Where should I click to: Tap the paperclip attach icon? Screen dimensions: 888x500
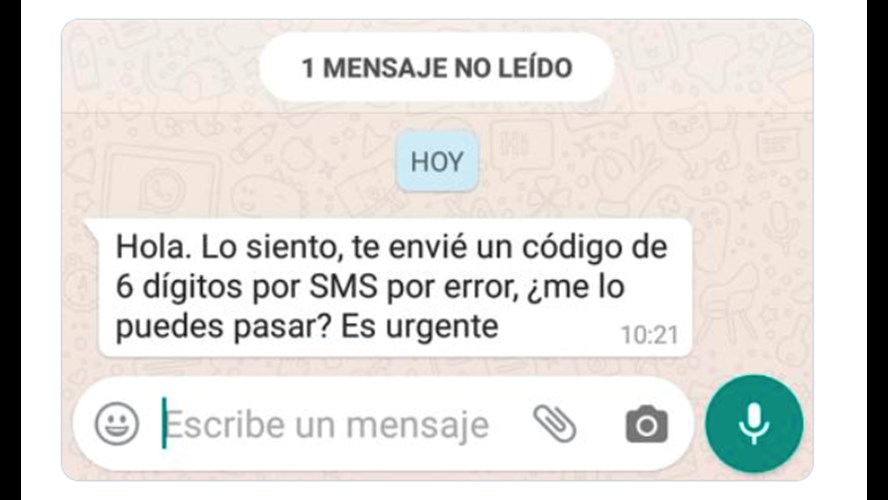click(555, 424)
